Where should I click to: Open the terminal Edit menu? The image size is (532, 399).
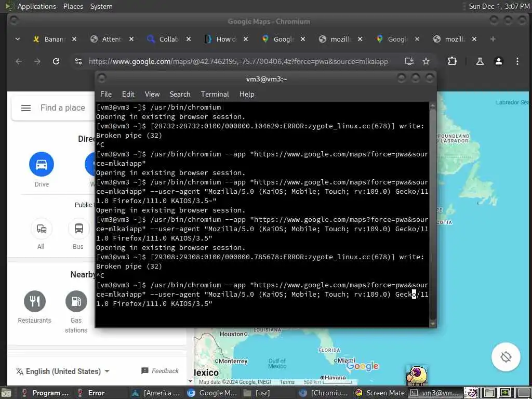click(128, 95)
